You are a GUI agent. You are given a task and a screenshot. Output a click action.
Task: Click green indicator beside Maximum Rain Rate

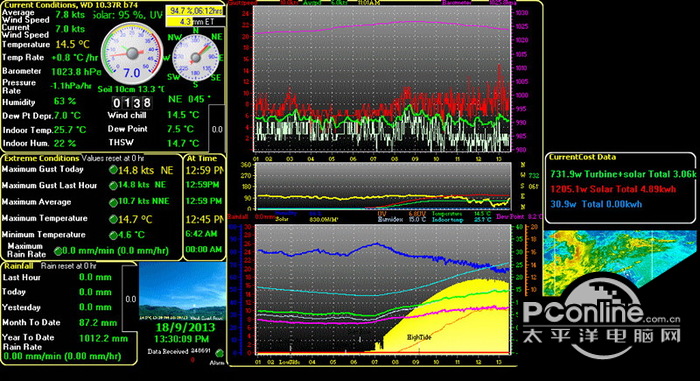(x=58, y=251)
